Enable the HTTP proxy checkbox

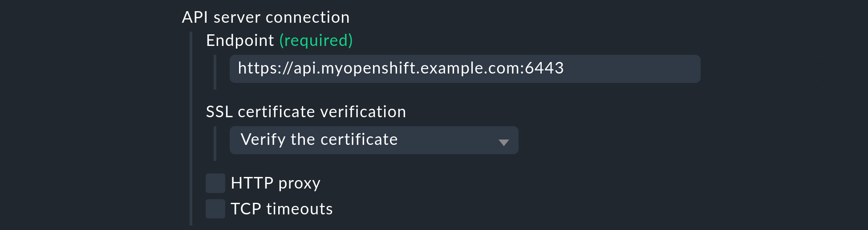[215, 183]
